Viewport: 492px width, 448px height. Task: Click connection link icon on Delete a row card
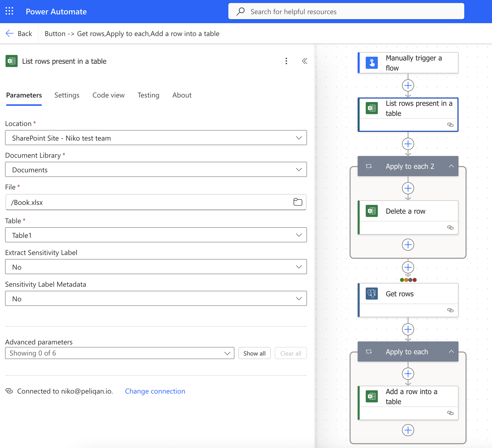450,228
